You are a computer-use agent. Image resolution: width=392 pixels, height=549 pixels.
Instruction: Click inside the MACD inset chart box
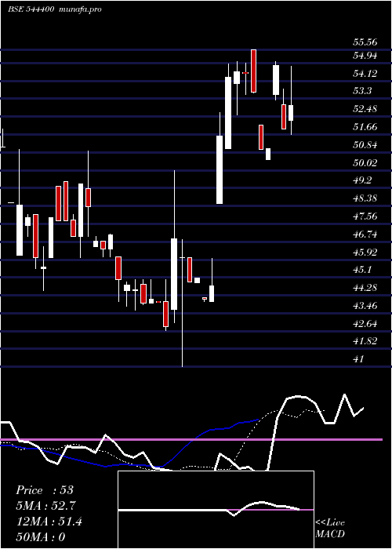tap(216, 510)
